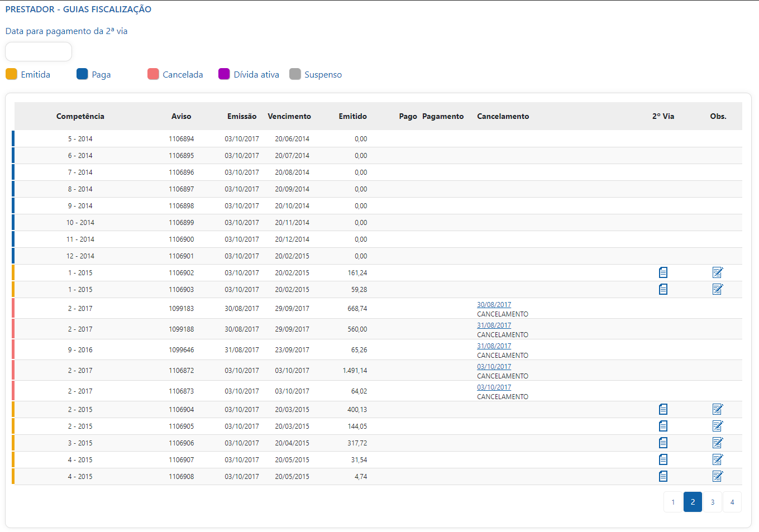Click the gray Suspenso legend swatch

(295, 74)
